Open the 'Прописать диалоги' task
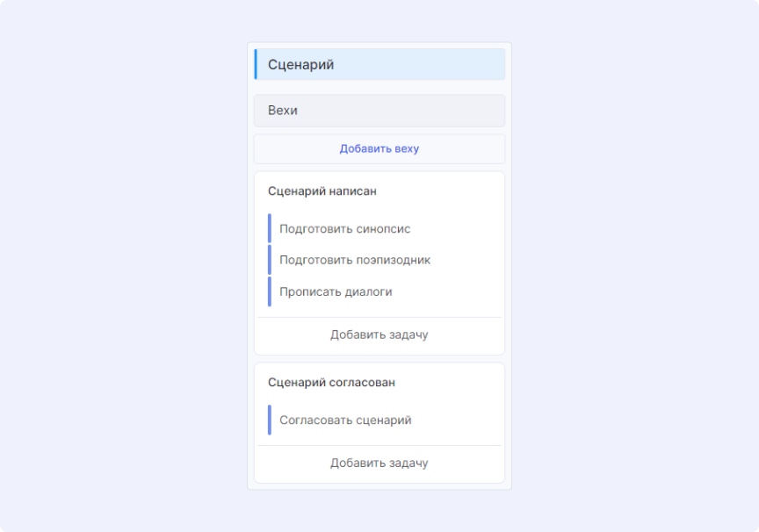This screenshot has height=532, width=759. [336, 291]
